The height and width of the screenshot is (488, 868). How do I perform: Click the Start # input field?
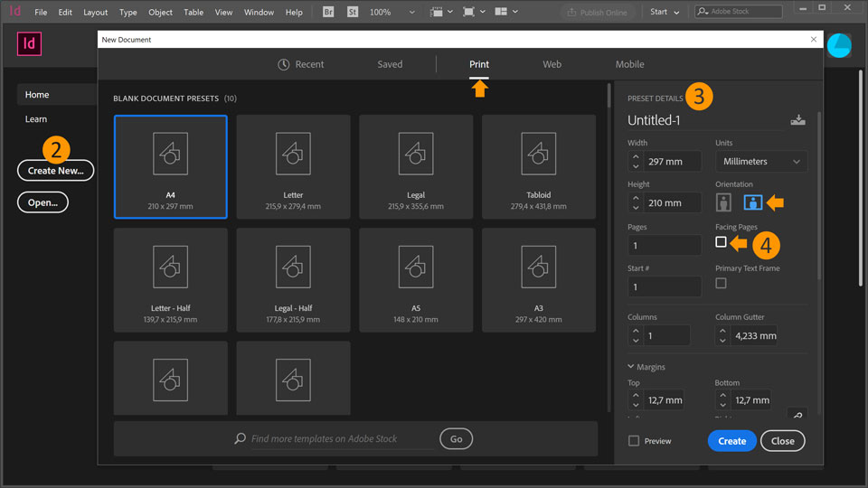[665, 286]
